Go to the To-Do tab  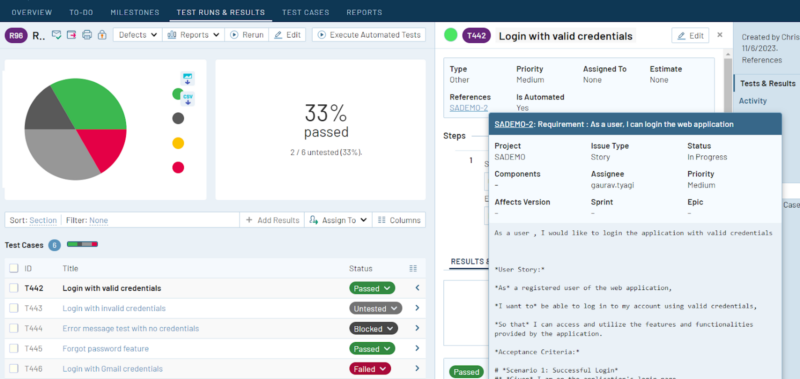(x=81, y=12)
